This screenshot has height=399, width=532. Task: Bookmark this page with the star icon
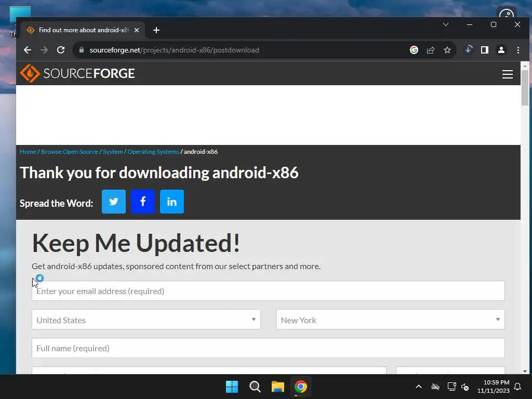(x=447, y=50)
